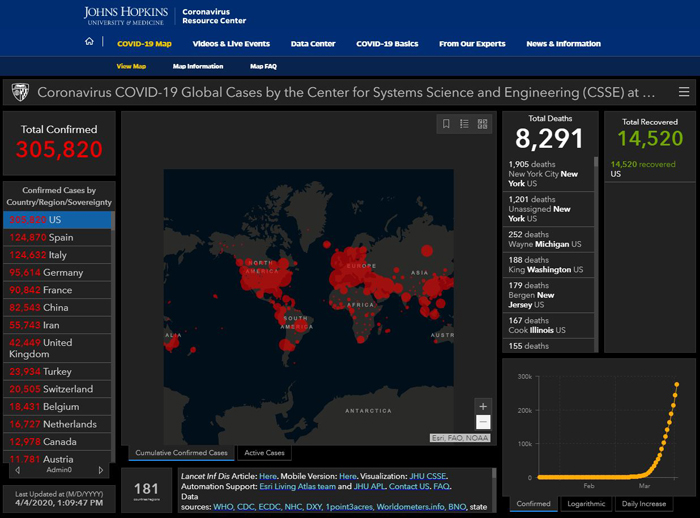Open the WHO data source link

pos(223,507)
